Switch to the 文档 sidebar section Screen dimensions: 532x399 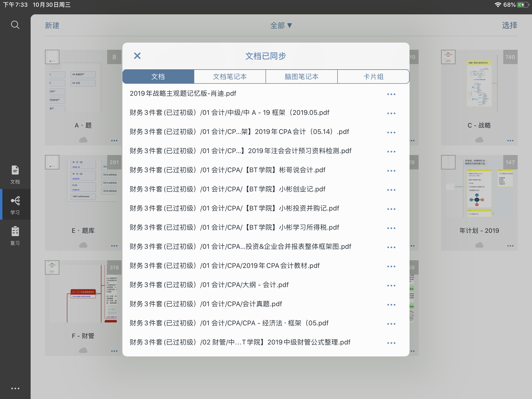[15, 175]
